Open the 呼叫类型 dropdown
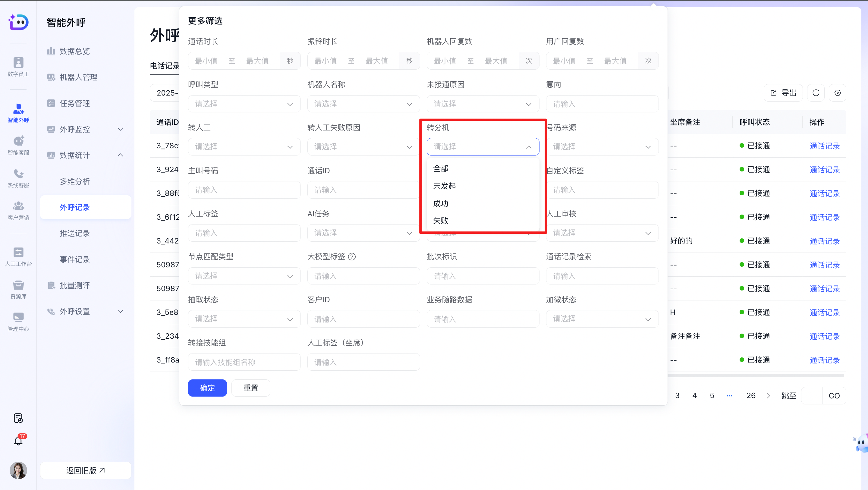This screenshot has height=490, width=868. [244, 104]
